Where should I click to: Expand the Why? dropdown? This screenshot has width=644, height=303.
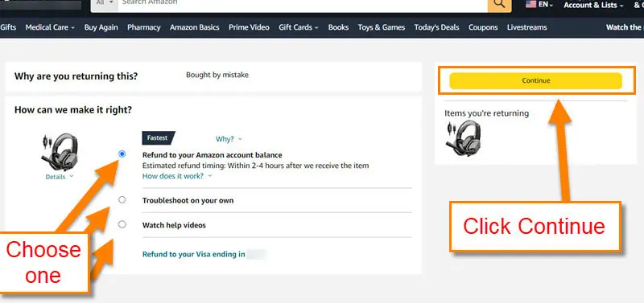tap(229, 139)
